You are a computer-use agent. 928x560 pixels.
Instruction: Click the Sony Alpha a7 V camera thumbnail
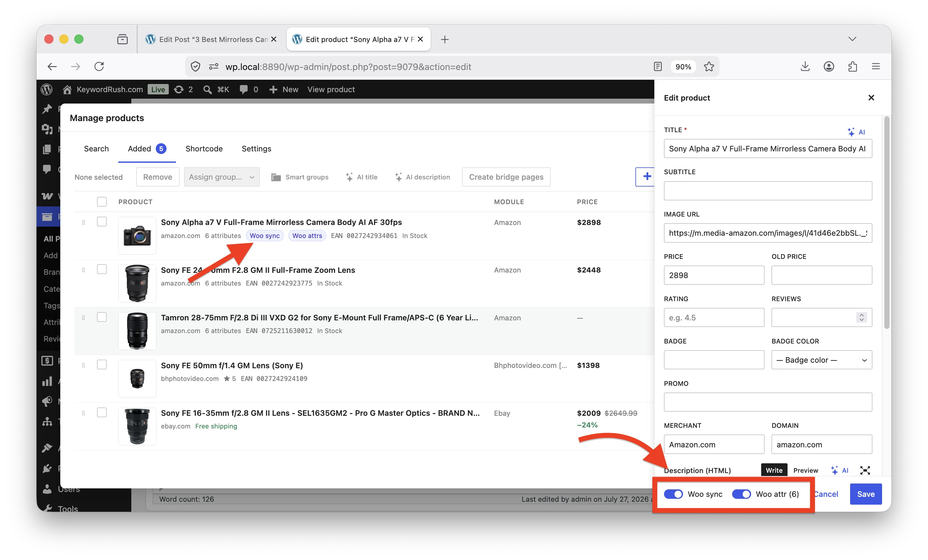click(137, 236)
